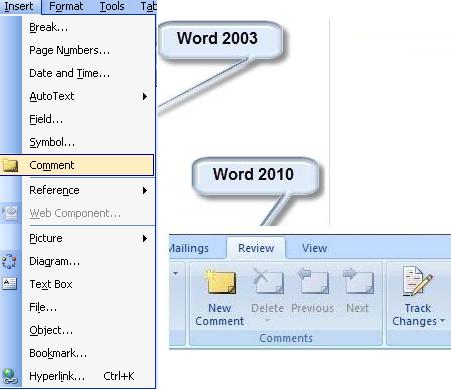Switch to the View ribbon tab
451x390 pixels.
314,248
